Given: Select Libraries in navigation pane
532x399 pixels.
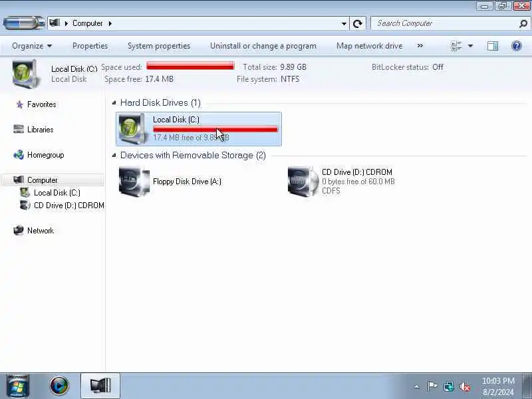Looking at the screenshot, I should (x=40, y=130).
